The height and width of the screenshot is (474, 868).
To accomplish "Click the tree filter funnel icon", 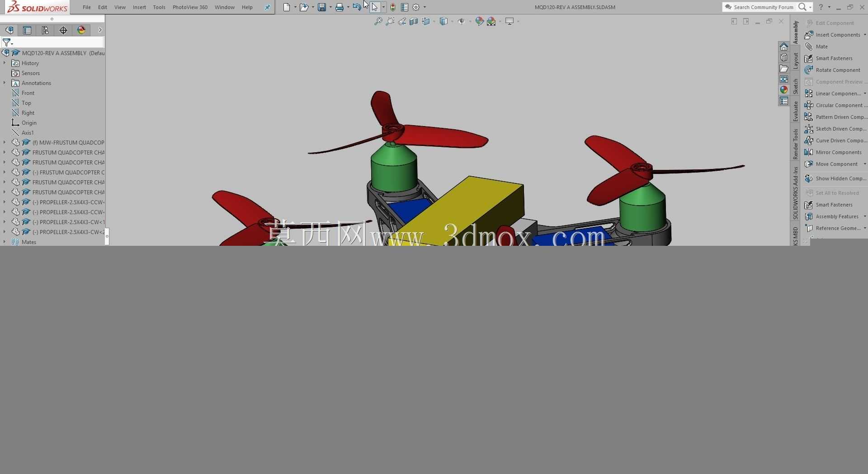I will (x=7, y=42).
